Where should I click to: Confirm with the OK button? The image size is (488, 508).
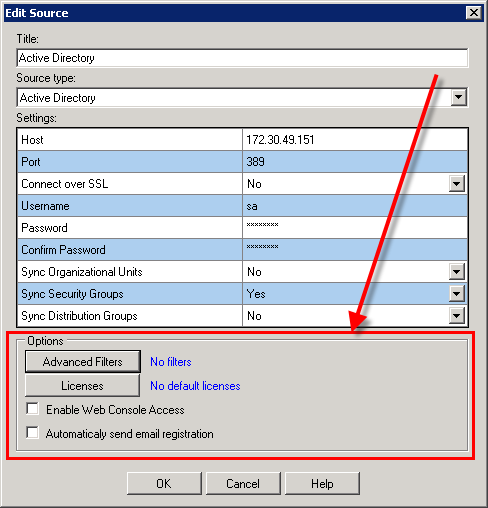(164, 483)
